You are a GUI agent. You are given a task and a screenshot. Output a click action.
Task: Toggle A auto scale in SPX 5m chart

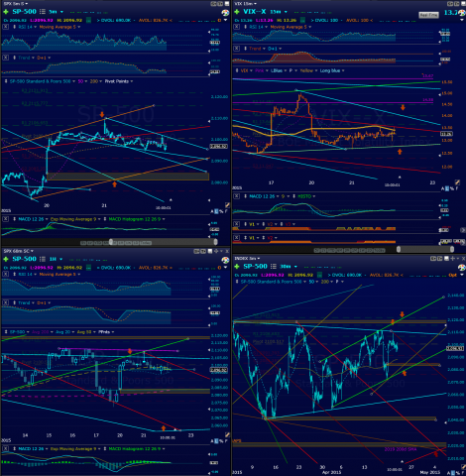pyautogui.click(x=212, y=211)
